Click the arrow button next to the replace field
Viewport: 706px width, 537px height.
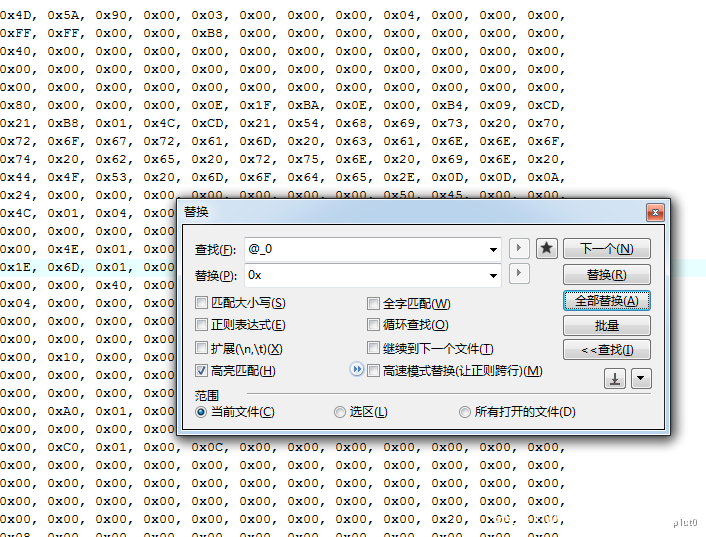tap(520, 274)
